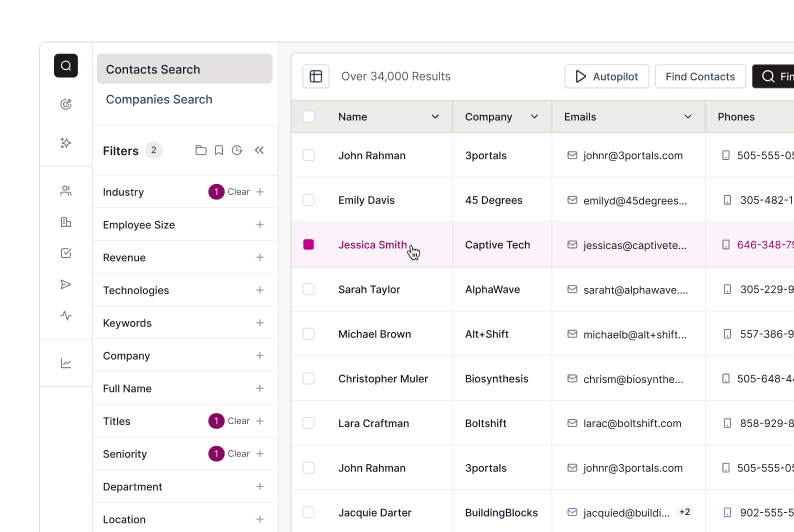Click the Autopilot button

(x=607, y=76)
